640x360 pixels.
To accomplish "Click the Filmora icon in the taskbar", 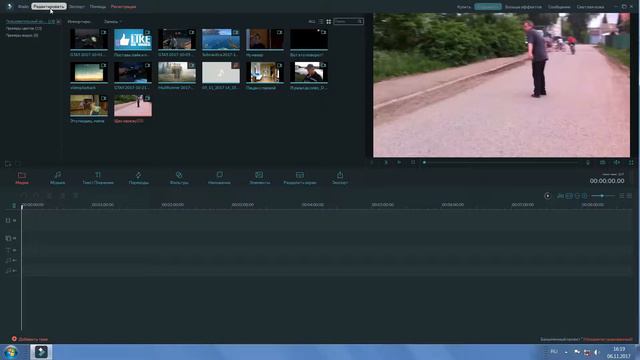I will (x=41, y=352).
